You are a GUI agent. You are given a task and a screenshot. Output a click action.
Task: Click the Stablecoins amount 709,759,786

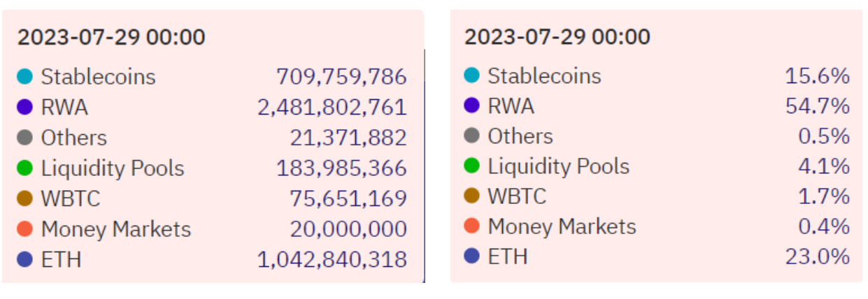(x=341, y=76)
